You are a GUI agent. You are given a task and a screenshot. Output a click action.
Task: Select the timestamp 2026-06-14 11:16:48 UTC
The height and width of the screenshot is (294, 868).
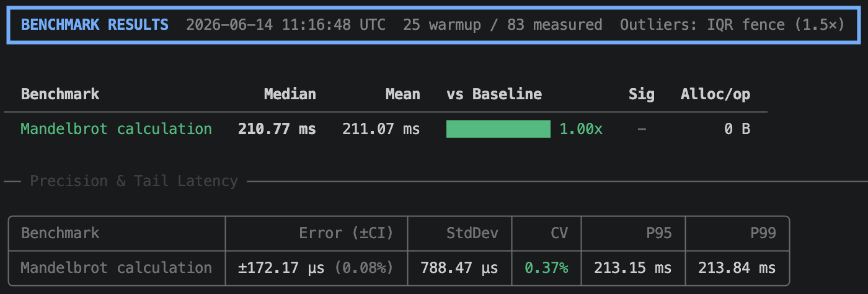pos(286,25)
